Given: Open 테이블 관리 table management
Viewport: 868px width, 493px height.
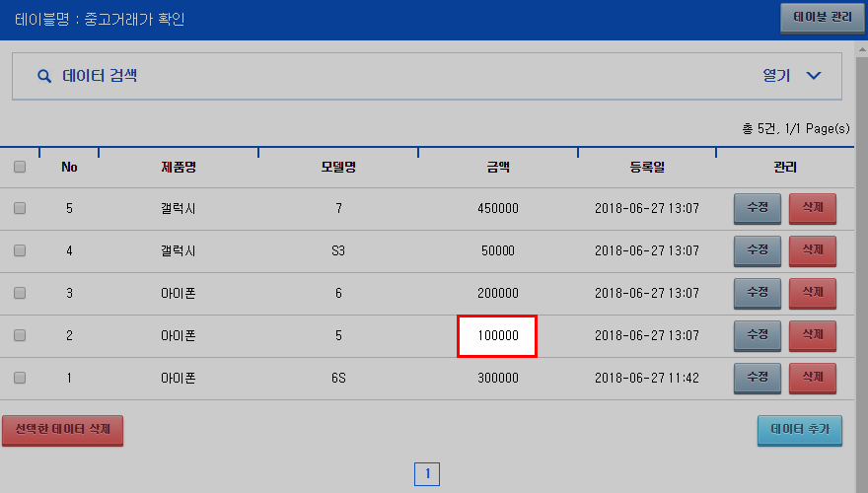Looking at the screenshot, I should [x=822, y=18].
